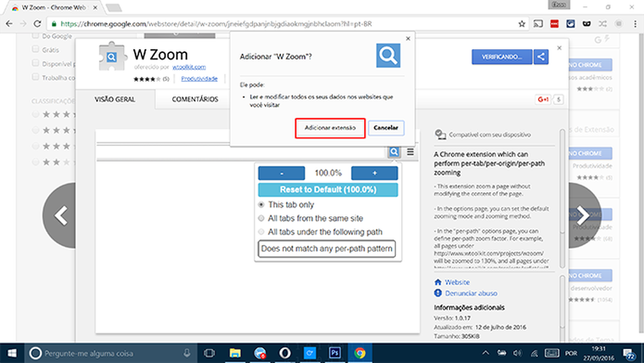The height and width of the screenshot is (363, 644).
Task: Select the W Zoom browser tab
Action: click(x=54, y=7)
